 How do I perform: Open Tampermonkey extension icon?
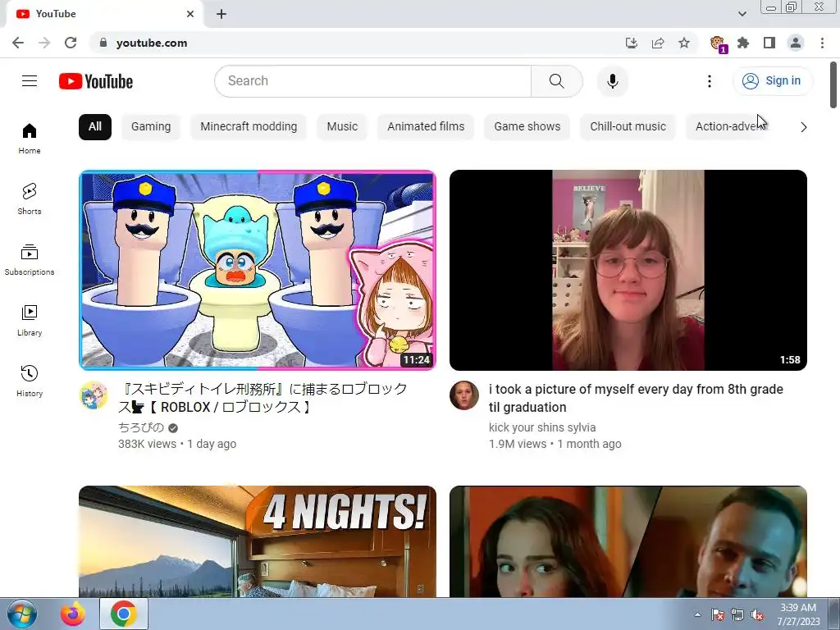pos(718,43)
